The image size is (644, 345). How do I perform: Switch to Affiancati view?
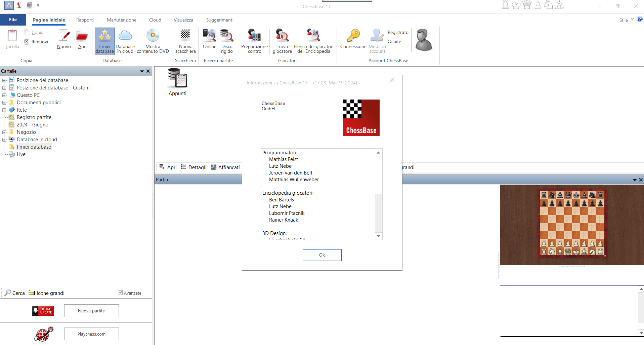(x=225, y=167)
